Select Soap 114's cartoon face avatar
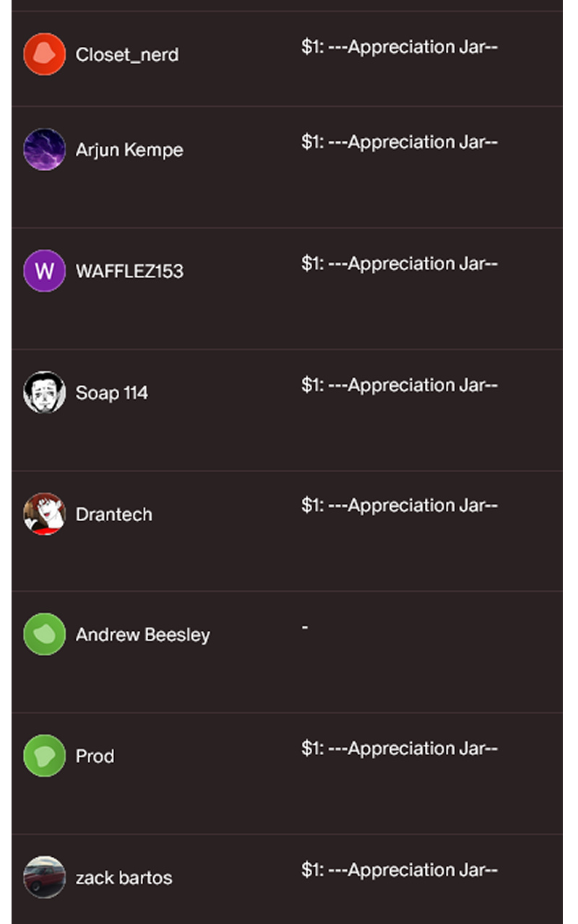Image resolution: width=578 pixels, height=924 pixels. [x=44, y=393]
